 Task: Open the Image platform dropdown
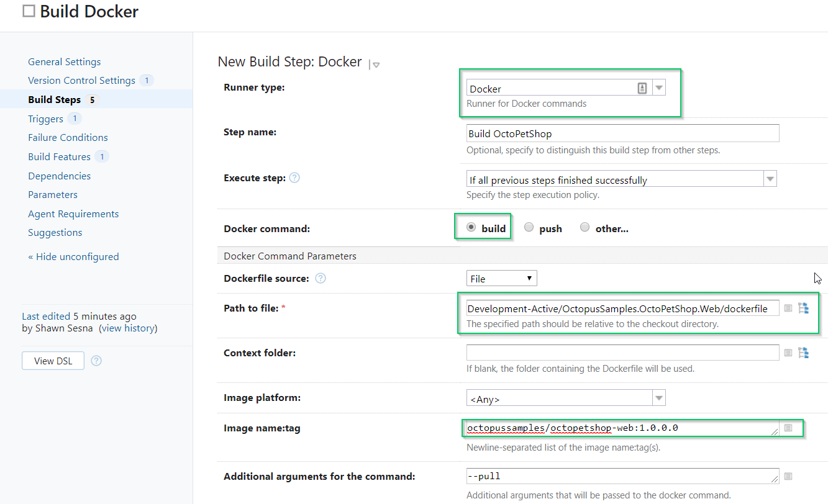point(659,398)
